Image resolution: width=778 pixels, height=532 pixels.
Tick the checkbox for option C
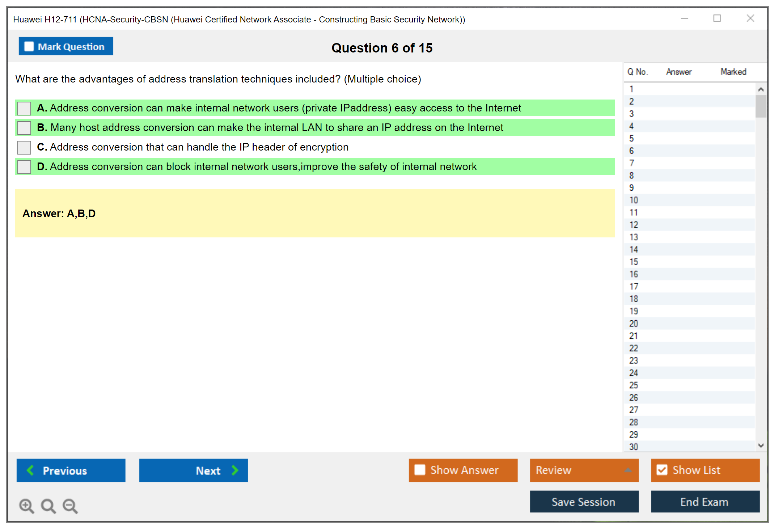click(x=24, y=147)
